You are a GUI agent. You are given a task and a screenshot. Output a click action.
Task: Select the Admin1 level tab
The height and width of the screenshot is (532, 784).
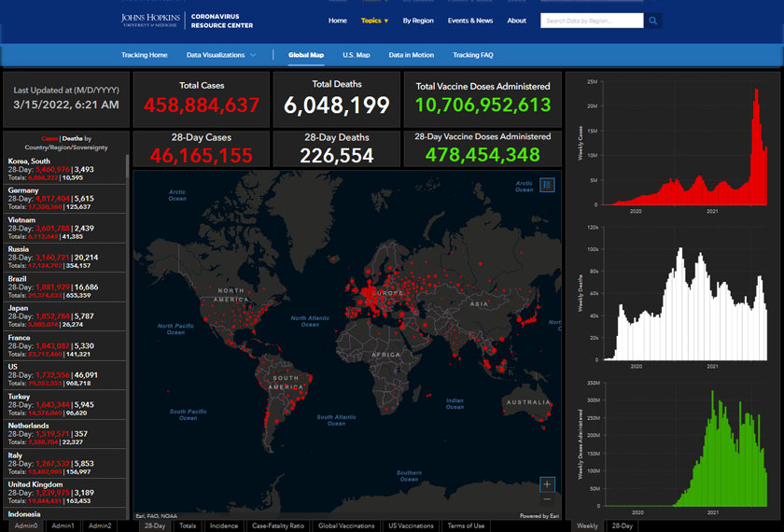coord(63,525)
